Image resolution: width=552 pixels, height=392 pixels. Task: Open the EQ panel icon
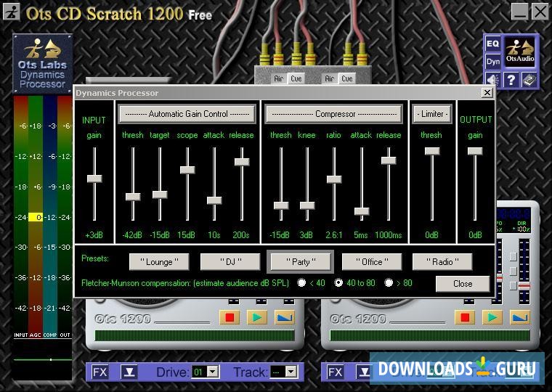(x=492, y=44)
